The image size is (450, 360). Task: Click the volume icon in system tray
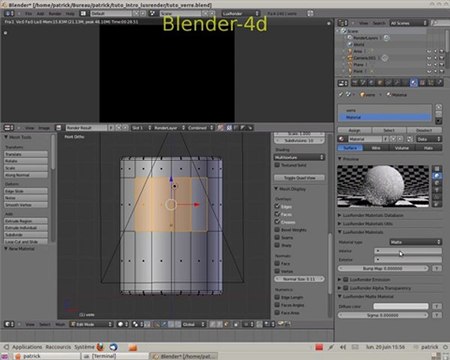coord(343,347)
